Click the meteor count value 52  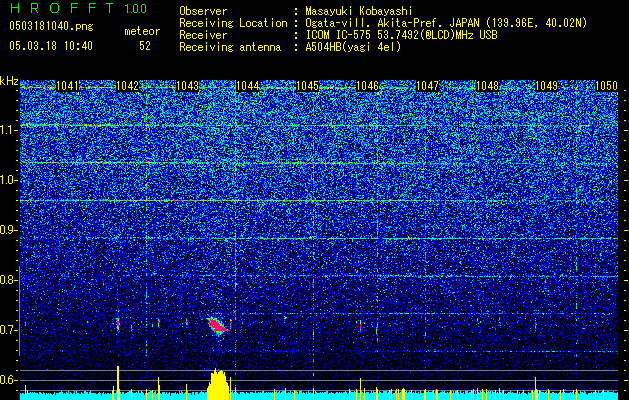[145, 46]
